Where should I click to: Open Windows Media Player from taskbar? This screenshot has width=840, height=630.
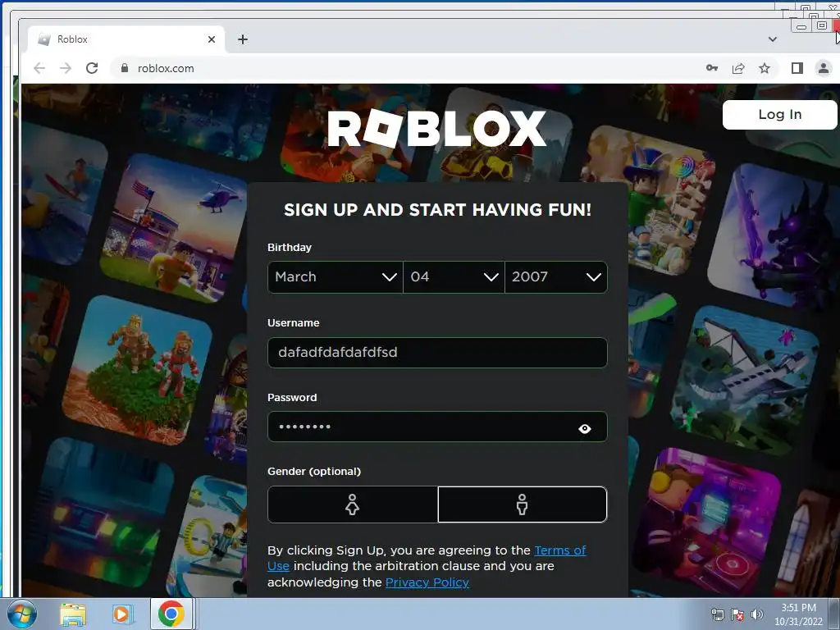click(x=121, y=614)
